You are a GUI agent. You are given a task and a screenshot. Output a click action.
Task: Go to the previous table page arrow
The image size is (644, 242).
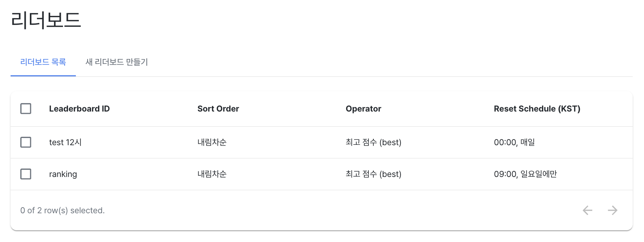coord(587,210)
